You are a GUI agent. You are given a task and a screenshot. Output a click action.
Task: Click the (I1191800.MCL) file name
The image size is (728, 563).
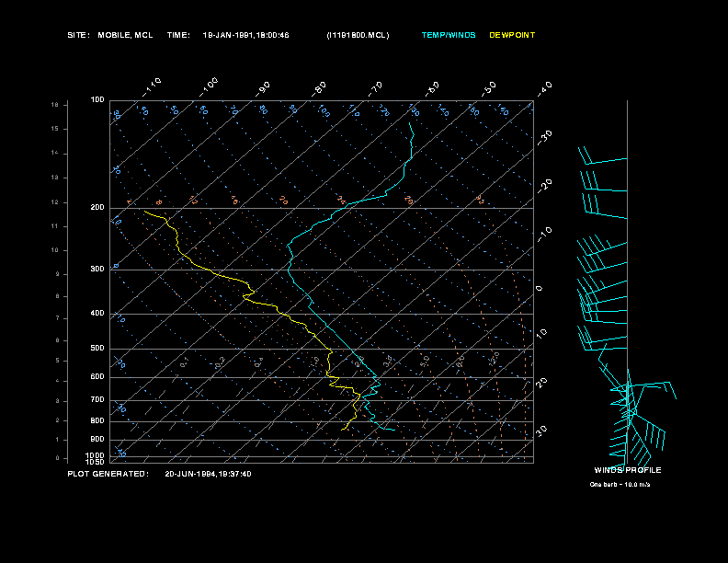point(358,35)
